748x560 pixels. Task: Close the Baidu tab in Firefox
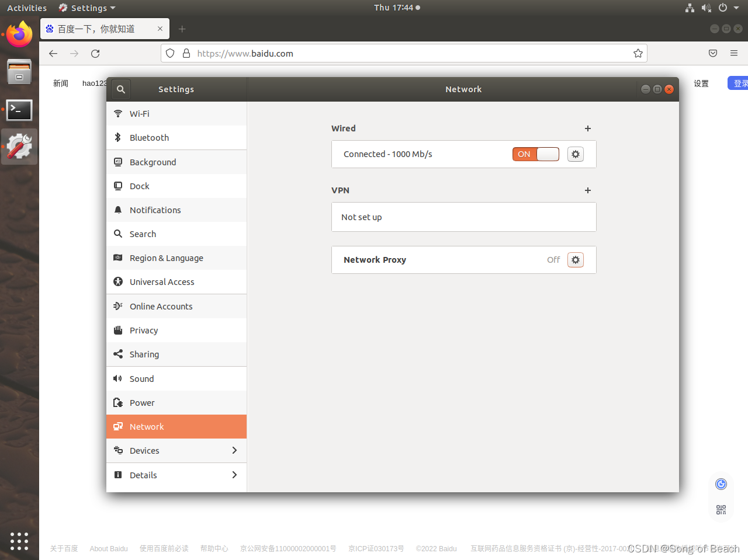[160, 29]
